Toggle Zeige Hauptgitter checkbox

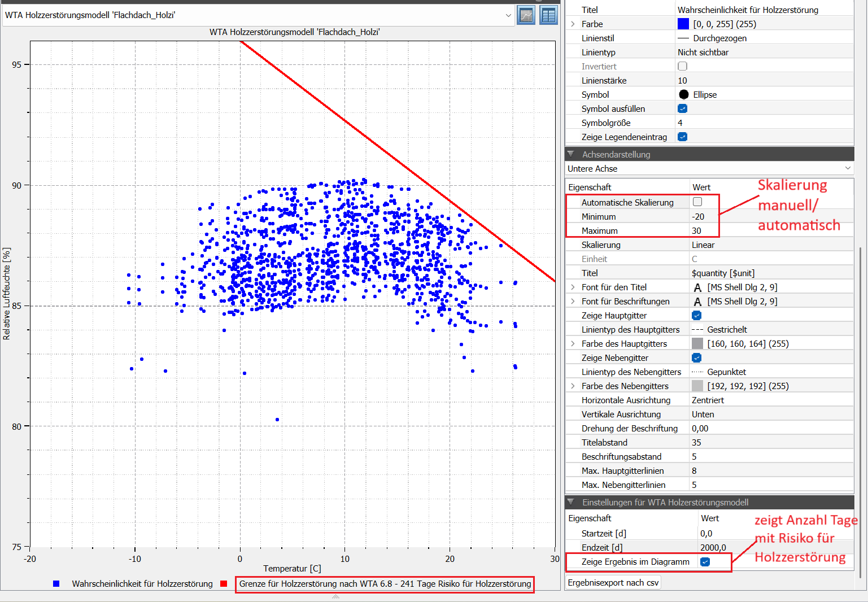pos(696,315)
